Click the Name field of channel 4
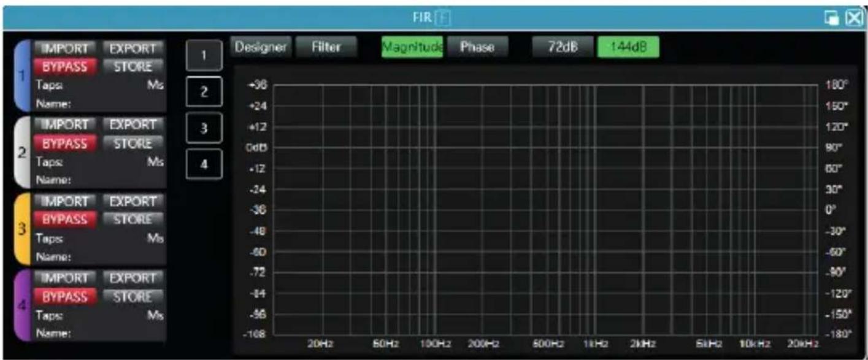 pos(99,334)
